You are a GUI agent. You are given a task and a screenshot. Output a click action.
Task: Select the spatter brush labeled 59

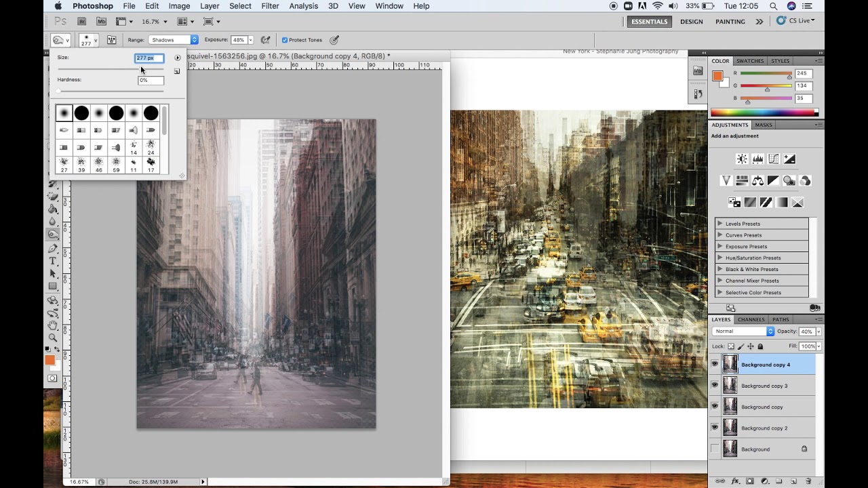coord(116,165)
